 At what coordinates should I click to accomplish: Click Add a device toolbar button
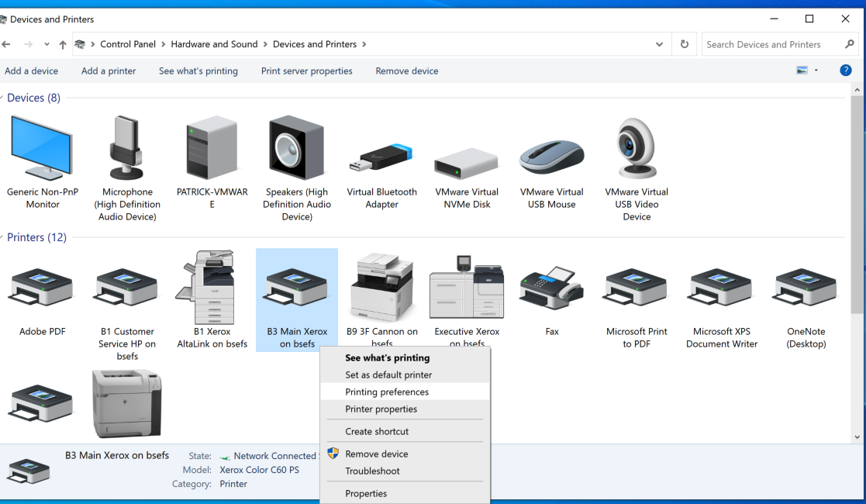(32, 71)
